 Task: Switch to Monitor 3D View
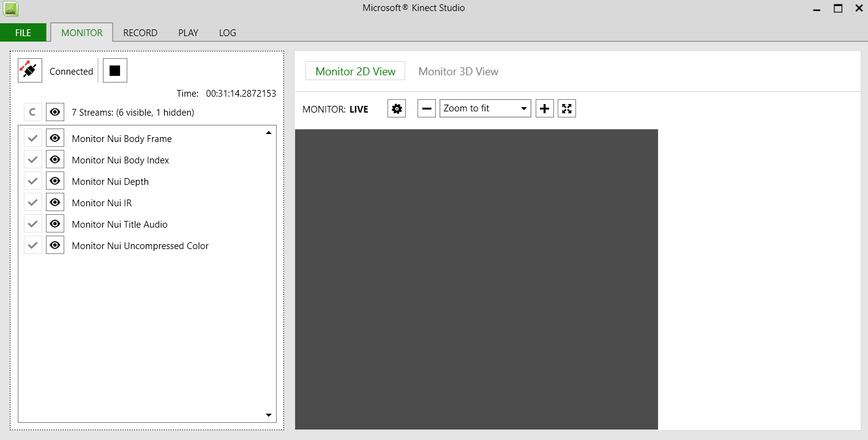458,71
